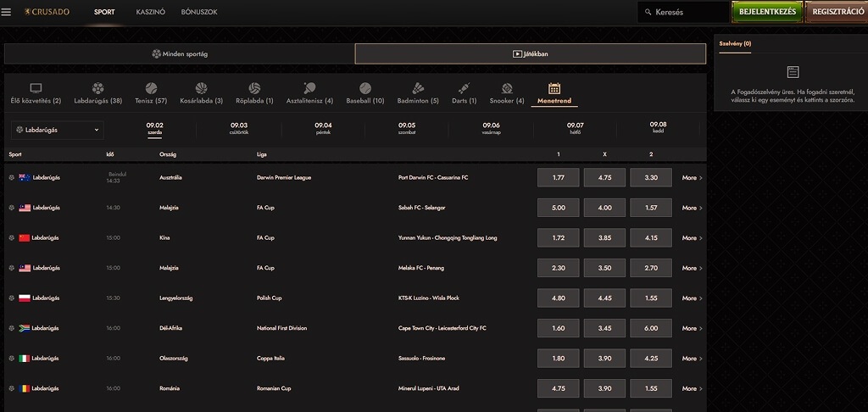Screen dimensions: 868x412
Task: Open the KASZINÓ top menu
Action: (151, 12)
